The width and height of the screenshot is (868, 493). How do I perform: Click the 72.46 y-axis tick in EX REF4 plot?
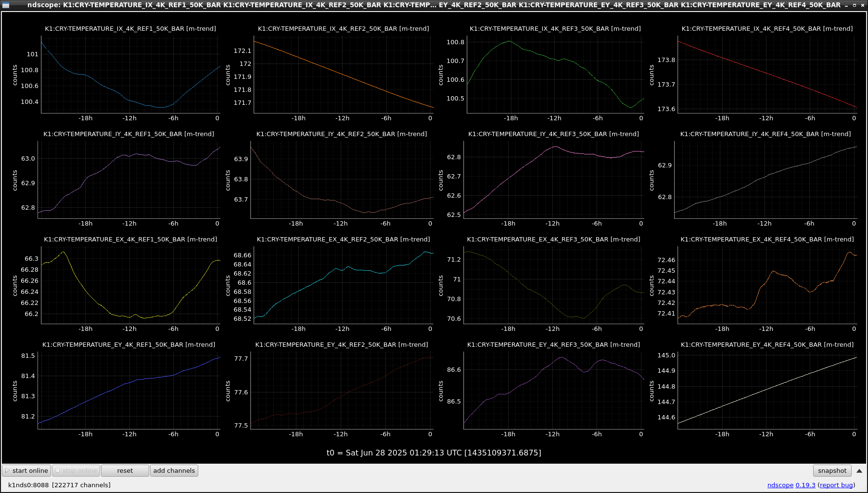666,260
